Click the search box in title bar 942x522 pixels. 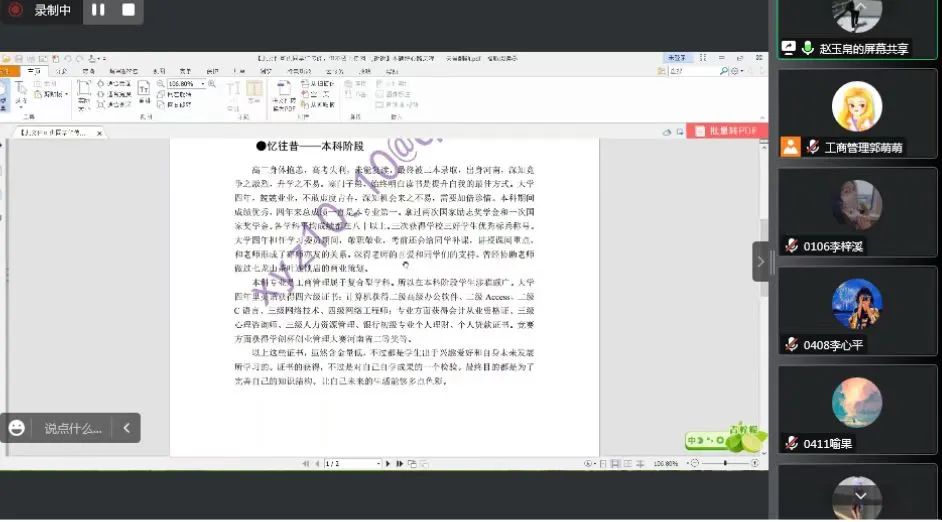(x=694, y=71)
